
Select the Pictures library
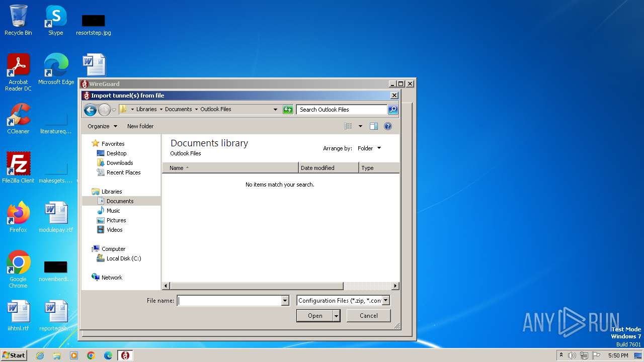tap(116, 220)
